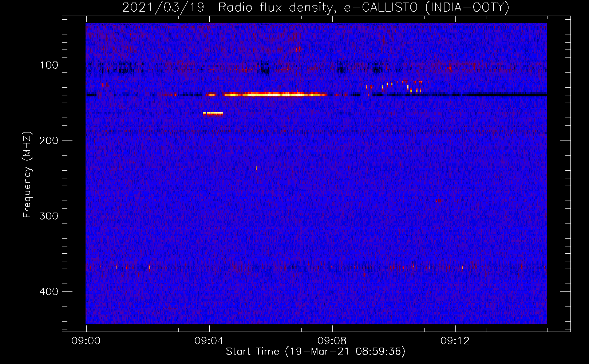Select the Frequency (MHZ) axis label
The width and height of the screenshot is (589, 364).
tap(27, 174)
